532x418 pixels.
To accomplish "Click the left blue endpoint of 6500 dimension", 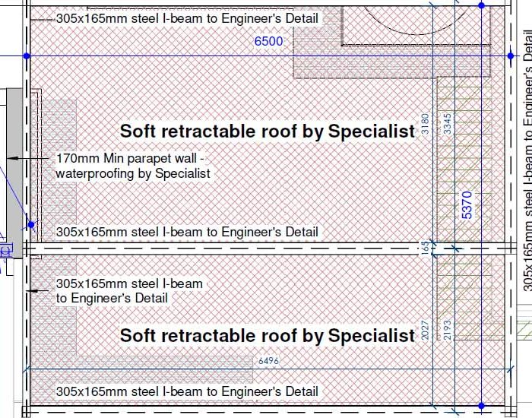I will pyautogui.click(x=27, y=56).
